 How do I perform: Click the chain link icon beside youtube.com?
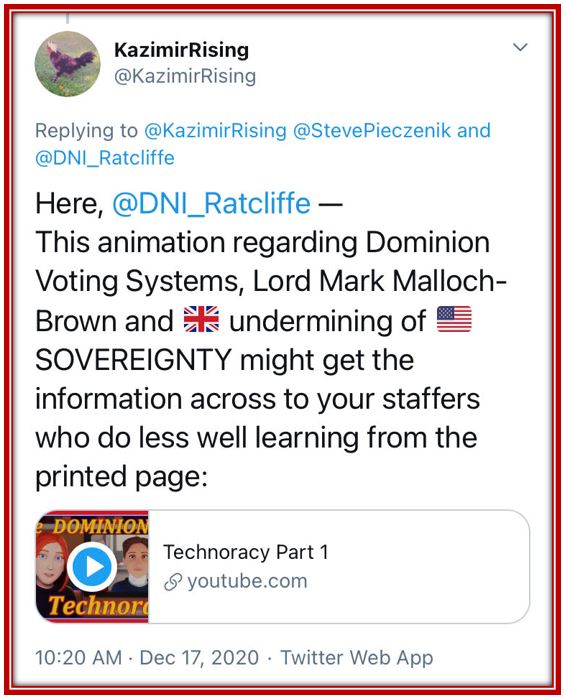click(173, 582)
